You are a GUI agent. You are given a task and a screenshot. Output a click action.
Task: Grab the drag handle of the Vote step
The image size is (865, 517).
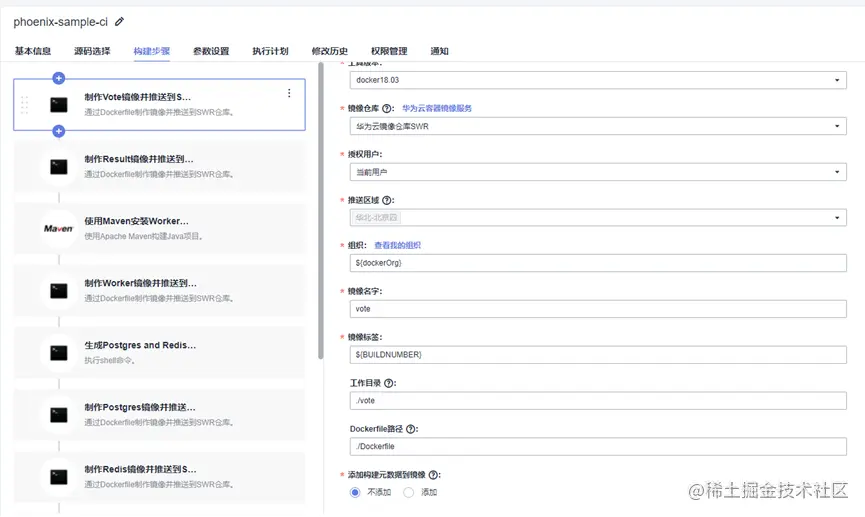pyautogui.click(x=24, y=105)
